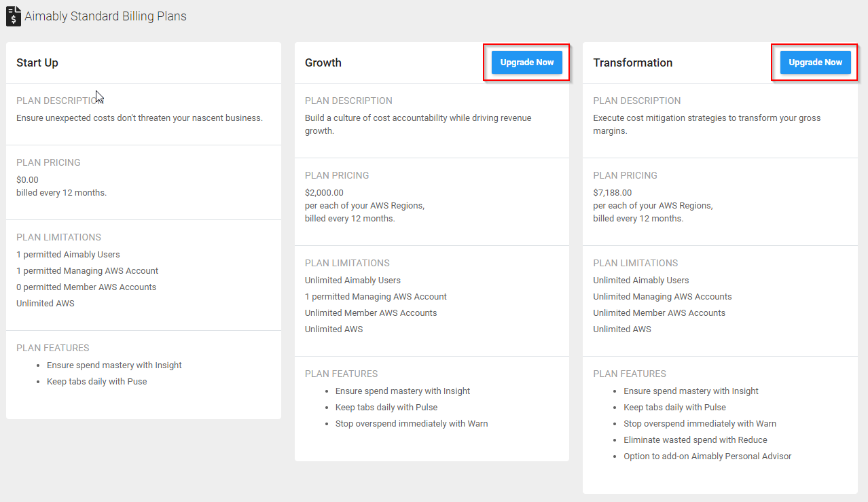
Task: Click 'PLAN PRICING' label in Growth card
Action: point(337,176)
